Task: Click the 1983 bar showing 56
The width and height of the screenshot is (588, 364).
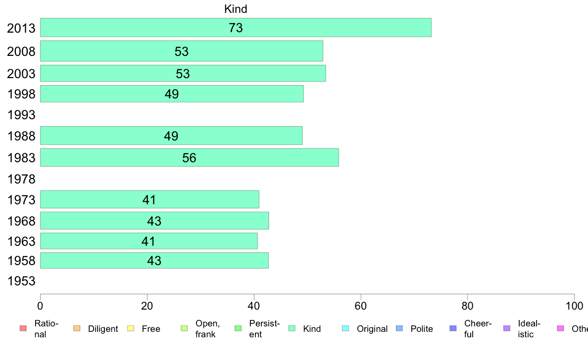Action: click(190, 157)
